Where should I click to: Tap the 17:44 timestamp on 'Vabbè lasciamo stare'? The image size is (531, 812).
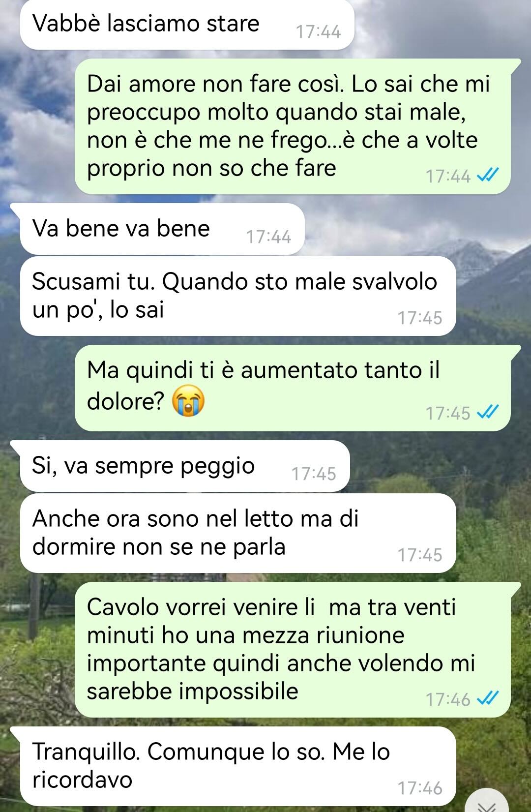pos(318,32)
